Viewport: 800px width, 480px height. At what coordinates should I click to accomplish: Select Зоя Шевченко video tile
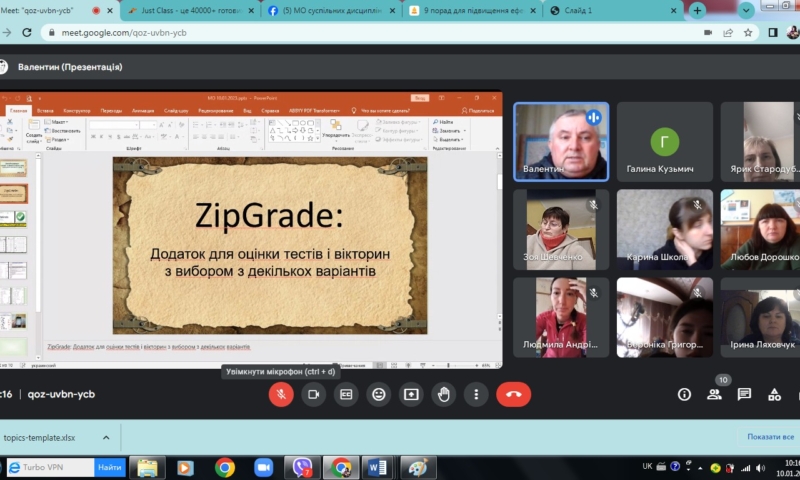pos(561,230)
